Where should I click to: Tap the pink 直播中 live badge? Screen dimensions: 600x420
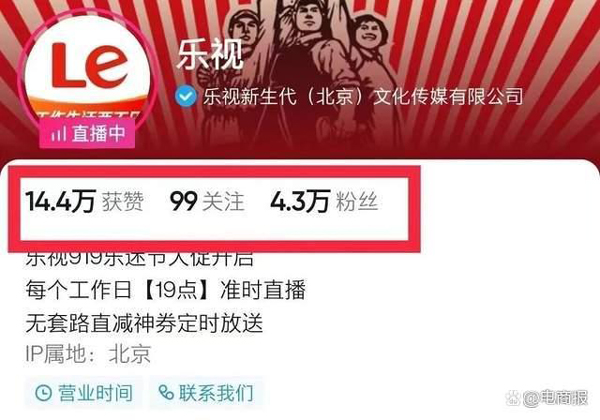point(87,133)
